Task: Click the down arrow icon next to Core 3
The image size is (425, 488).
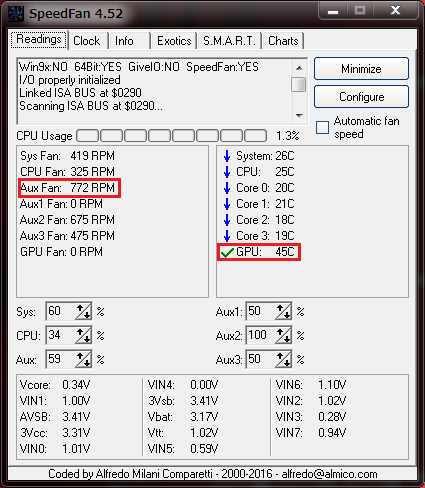Action: coord(227,236)
